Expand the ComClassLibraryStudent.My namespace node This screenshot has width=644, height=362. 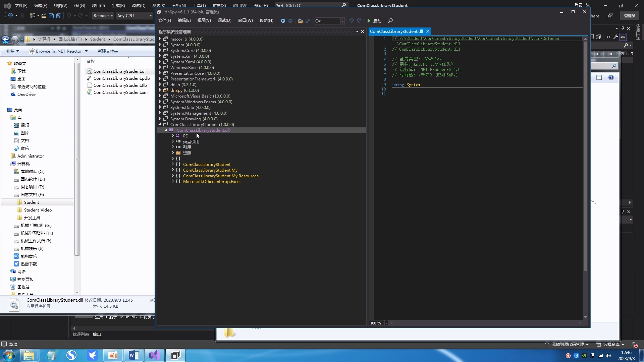tap(173, 170)
